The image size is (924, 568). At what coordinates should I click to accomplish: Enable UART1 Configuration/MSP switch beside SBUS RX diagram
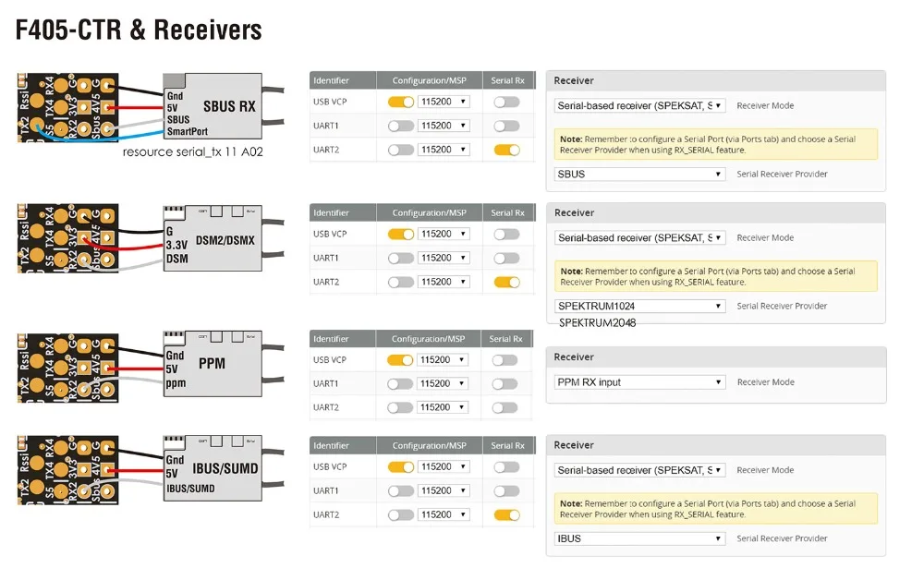click(401, 127)
